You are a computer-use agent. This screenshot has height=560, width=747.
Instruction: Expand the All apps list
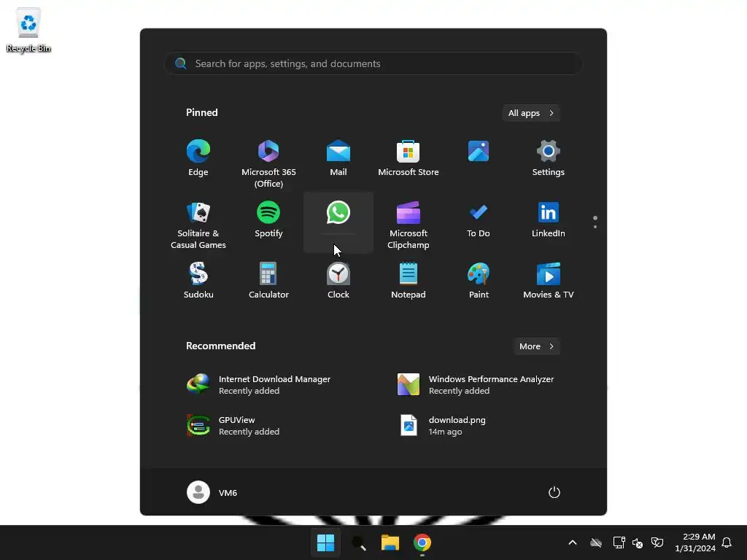pyautogui.click(x=531, y=113)
